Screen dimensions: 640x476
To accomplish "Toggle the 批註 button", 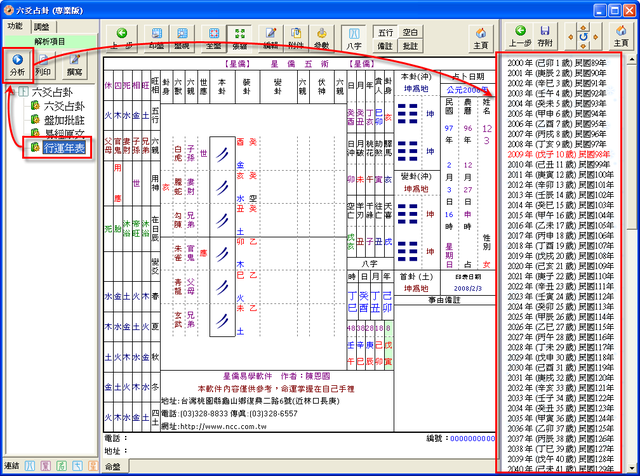I will point(410,46).
